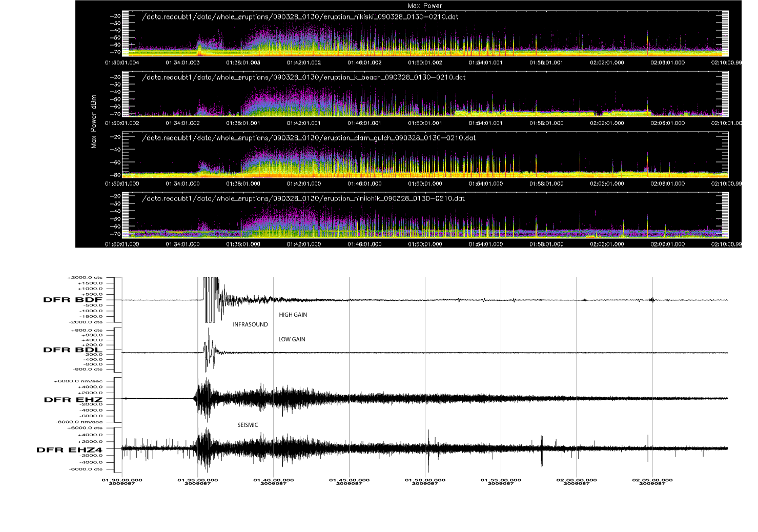758x532 pixels.
Task: Click the '+6000.0 nm/sec' amplitude label
Action: [78, 381]
